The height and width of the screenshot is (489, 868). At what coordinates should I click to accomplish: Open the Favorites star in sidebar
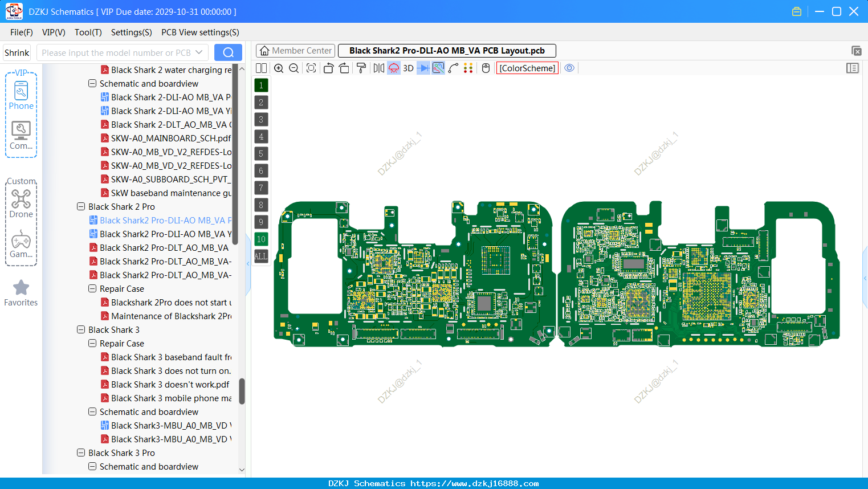click(x=21, y=293)
